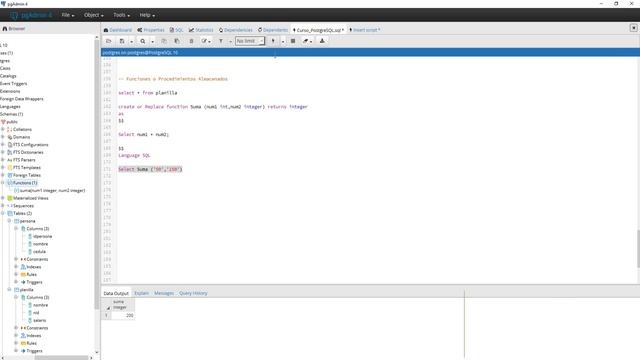Viewport: 640px width, 360px height.
Task: Open the Help menu
Action: pyautogui.click(x=147, y=15)
